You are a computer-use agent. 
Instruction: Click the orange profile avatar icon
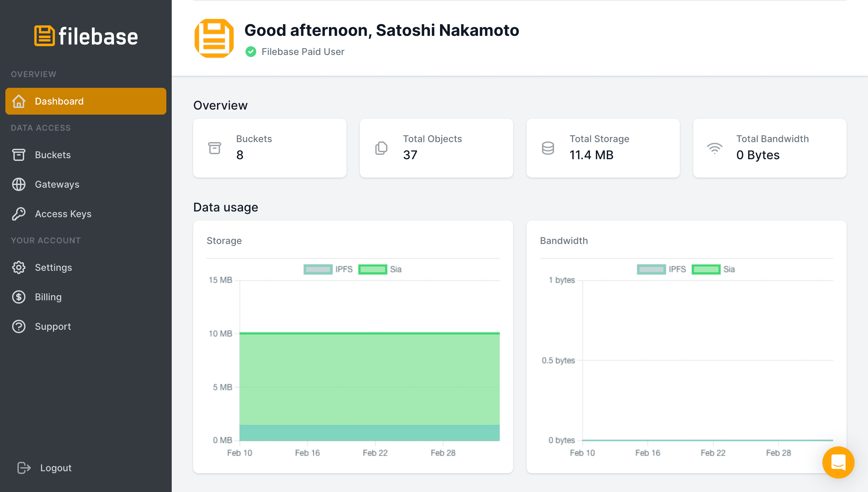pyautogui.click(x=214, y=38)
